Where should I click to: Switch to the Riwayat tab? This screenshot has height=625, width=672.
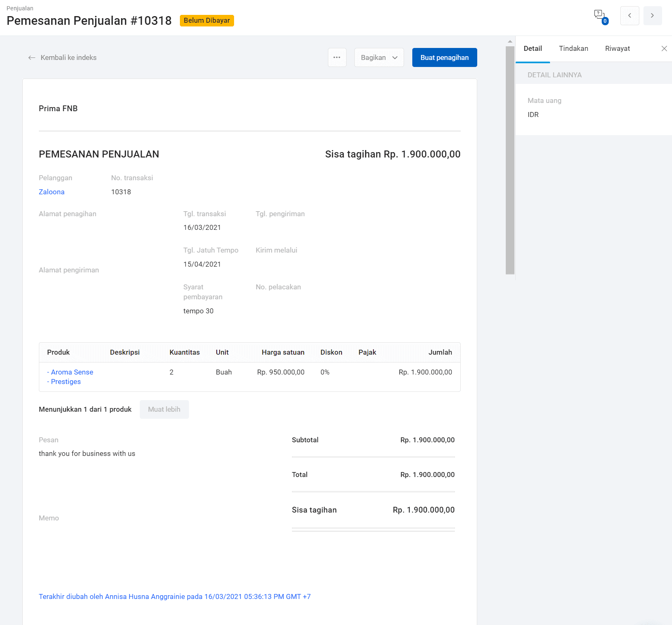[x=617, y=48]
